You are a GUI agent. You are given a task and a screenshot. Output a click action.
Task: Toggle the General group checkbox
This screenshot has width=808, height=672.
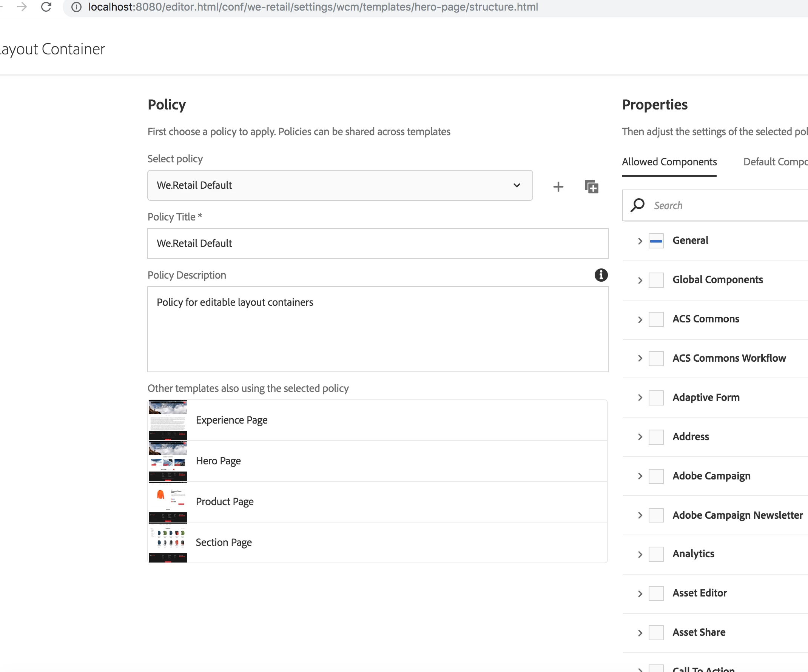point(656,241)
